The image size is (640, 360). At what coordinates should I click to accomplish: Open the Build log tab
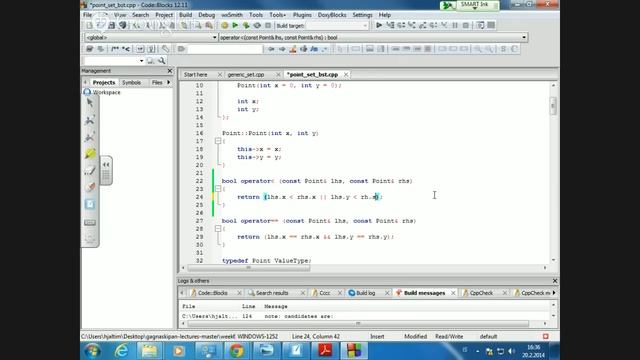click(365, 293)
